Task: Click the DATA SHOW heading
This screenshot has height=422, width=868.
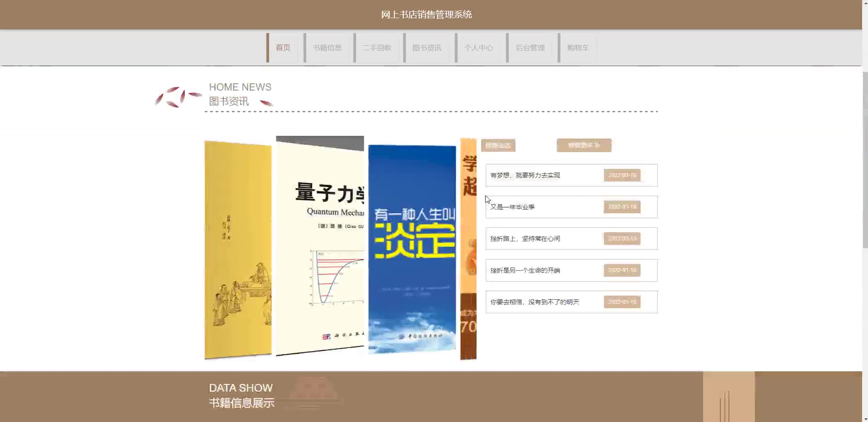Action: click(x=241, y=388)
